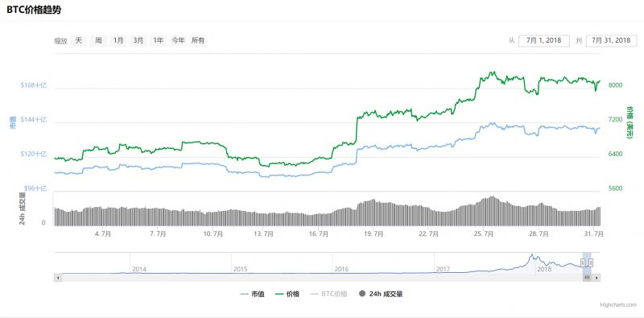The width and height of the screenshot is (644, 318).
Task: Click the 10. 7月 date label
Action: [213, 233]
